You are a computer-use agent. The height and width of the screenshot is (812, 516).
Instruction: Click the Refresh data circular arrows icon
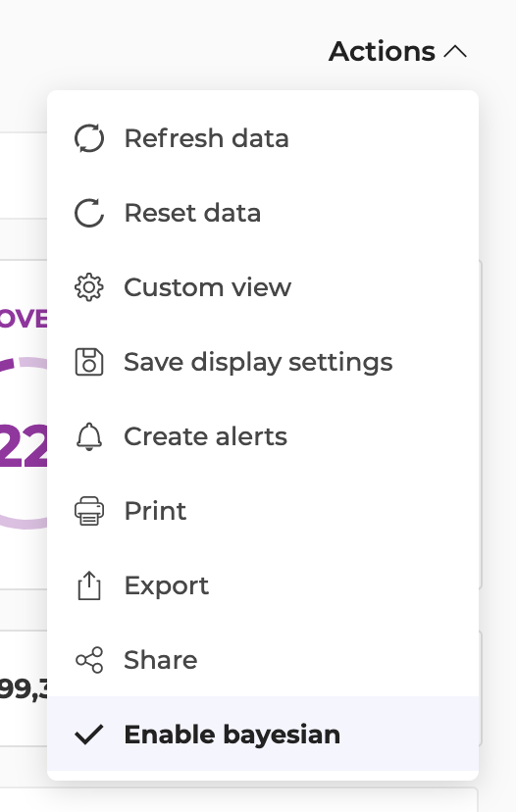click(89, 138)
